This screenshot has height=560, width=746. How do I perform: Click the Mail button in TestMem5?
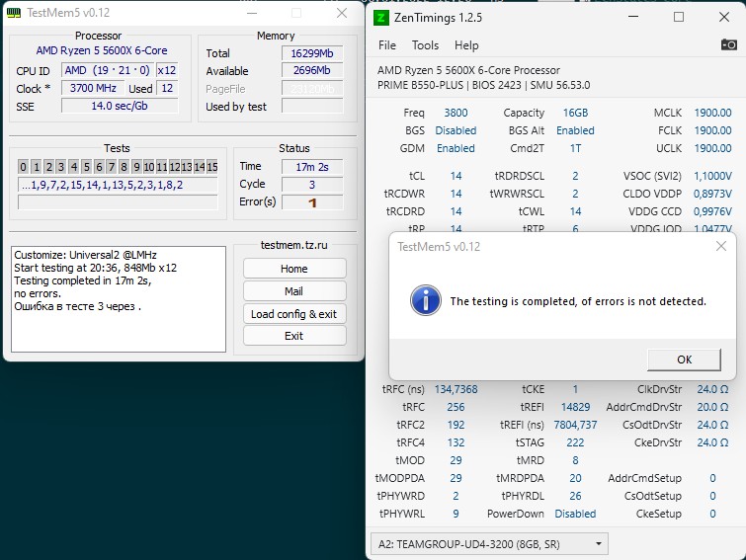tap(294, 291)
